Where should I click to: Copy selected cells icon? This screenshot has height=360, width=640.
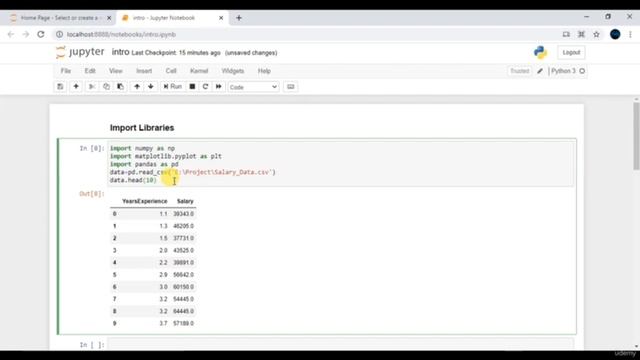[x=106, y=87]
